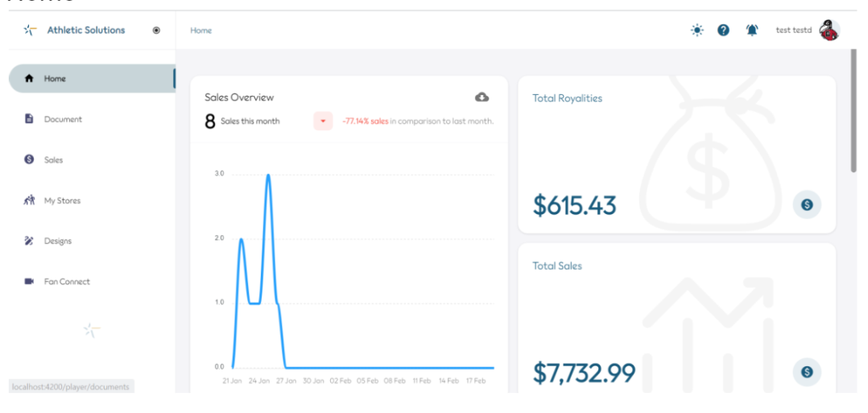Open help via question mark icon
This screenshot has height=413, width=868.
pyautogui.click(x=723, y=31)
